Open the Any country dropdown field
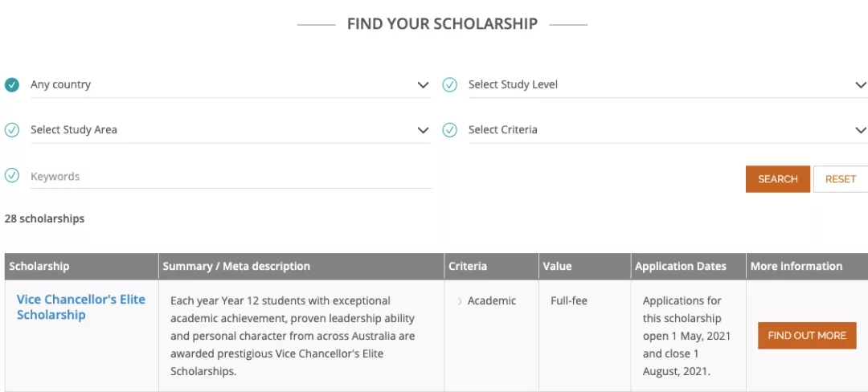Viewport: 868px width, 392px height. (x=217, y=85)
